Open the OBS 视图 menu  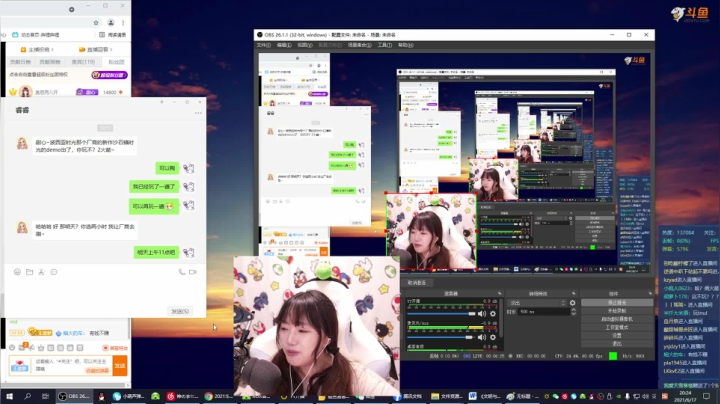(x=304, y=45)
